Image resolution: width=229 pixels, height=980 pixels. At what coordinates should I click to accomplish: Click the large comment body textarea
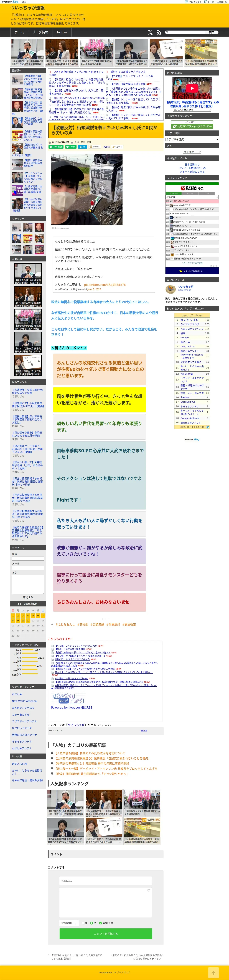pyautogui.click(x=106, y=902)
